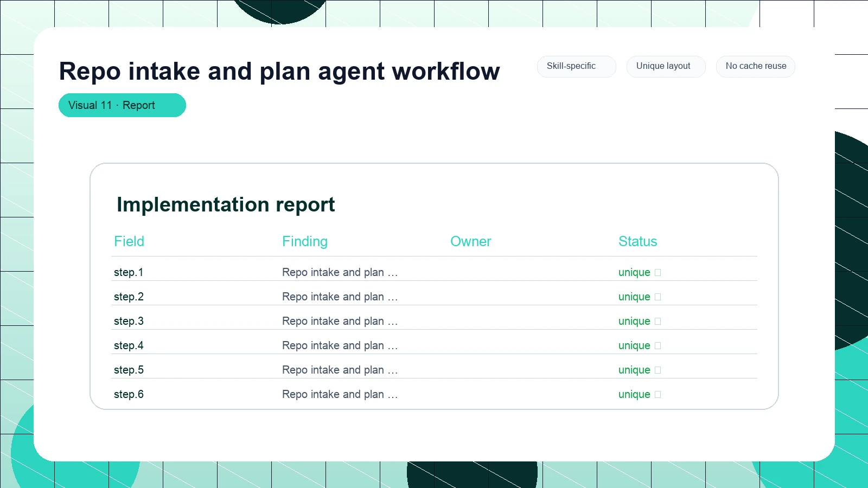This screenshot has height=488, width=868.
Task: Click the finding text in step.3 row
Action: coord(340,321)
